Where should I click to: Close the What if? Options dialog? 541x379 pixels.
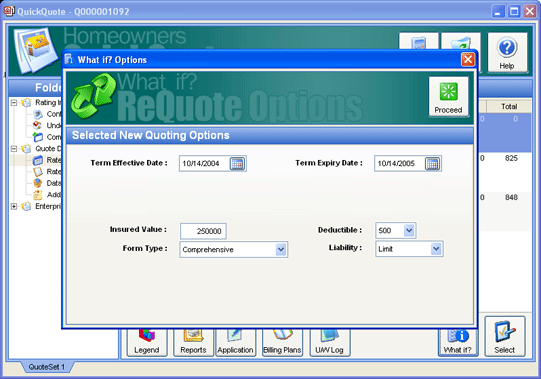(468, 60)
